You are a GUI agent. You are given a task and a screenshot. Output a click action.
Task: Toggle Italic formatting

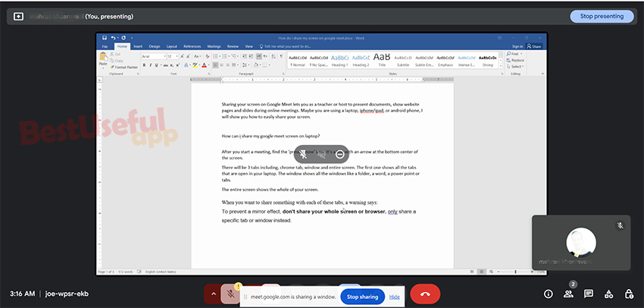click(150, 65)
